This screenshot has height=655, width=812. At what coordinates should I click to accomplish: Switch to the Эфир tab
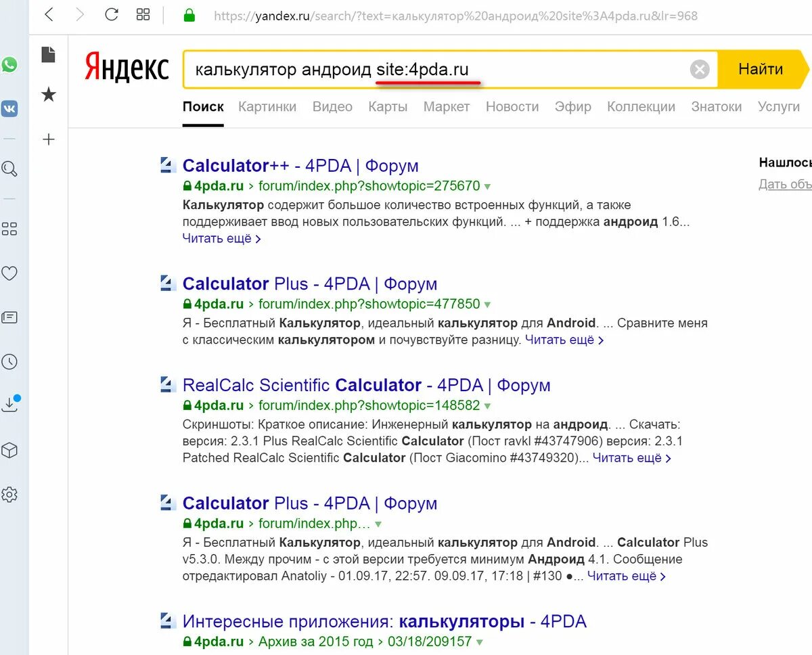point(573,106)
